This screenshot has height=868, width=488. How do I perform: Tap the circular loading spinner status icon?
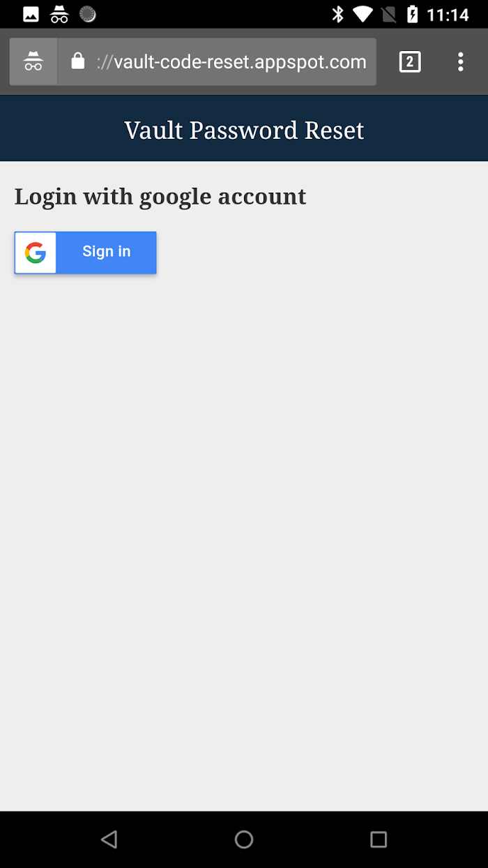87,13
